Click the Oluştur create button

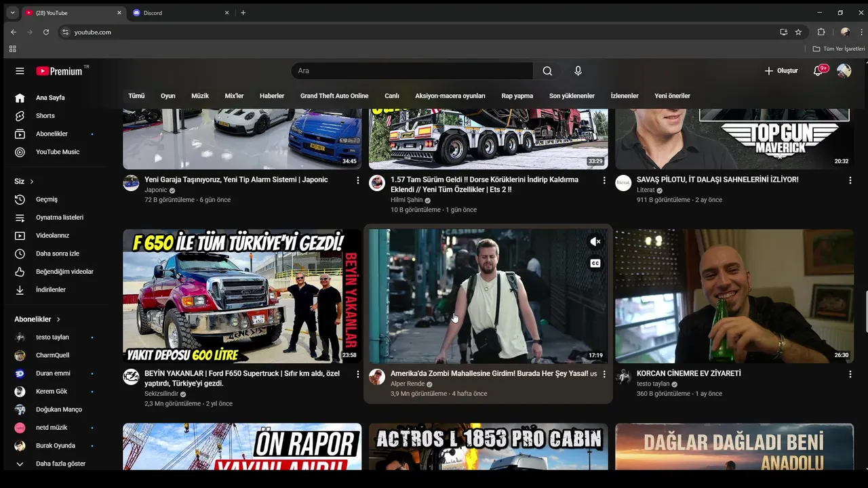(781, 70)
